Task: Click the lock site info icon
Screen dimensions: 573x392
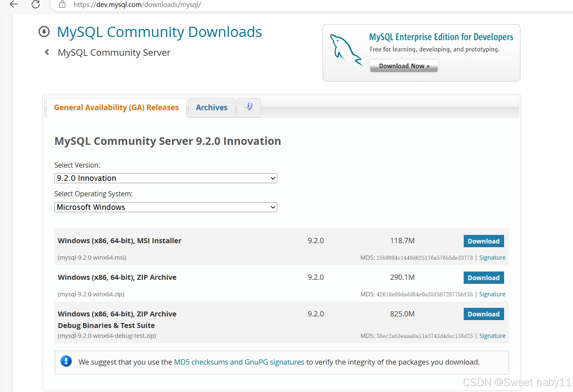Action: (62, 5)
